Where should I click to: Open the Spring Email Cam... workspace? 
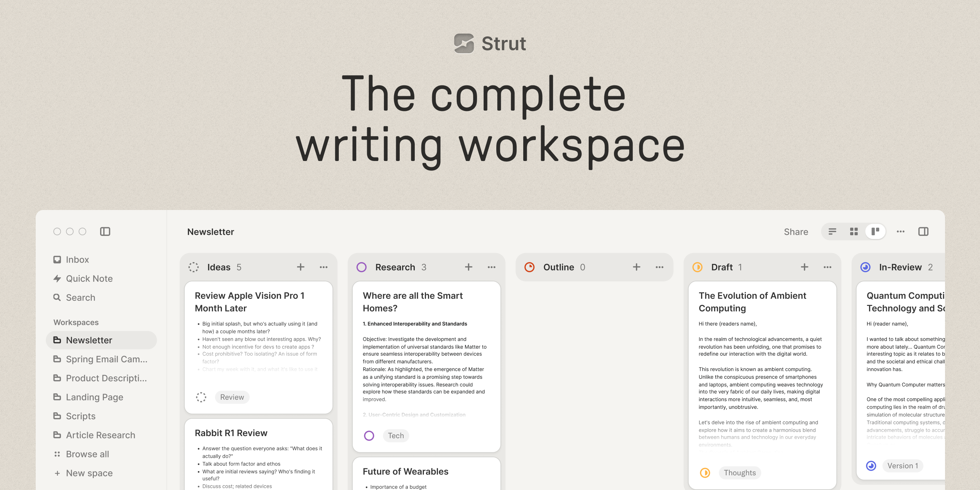click(x=101, y=359)
